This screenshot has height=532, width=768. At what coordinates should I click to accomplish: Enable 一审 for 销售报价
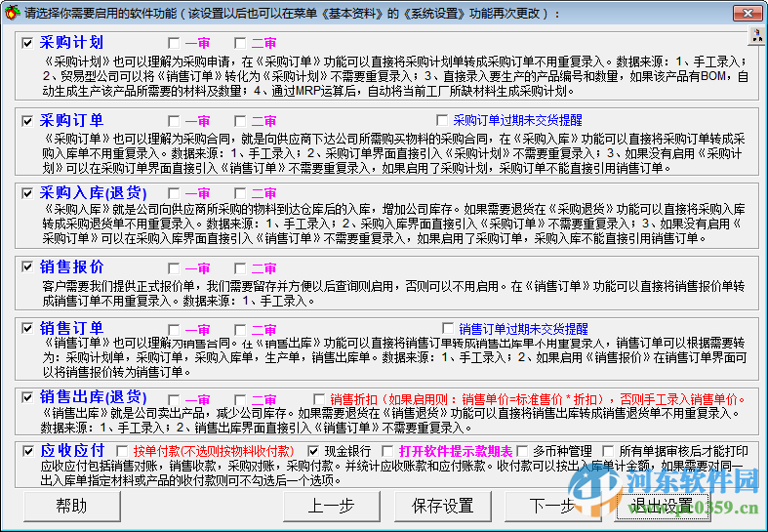click(x=174, y=268)
